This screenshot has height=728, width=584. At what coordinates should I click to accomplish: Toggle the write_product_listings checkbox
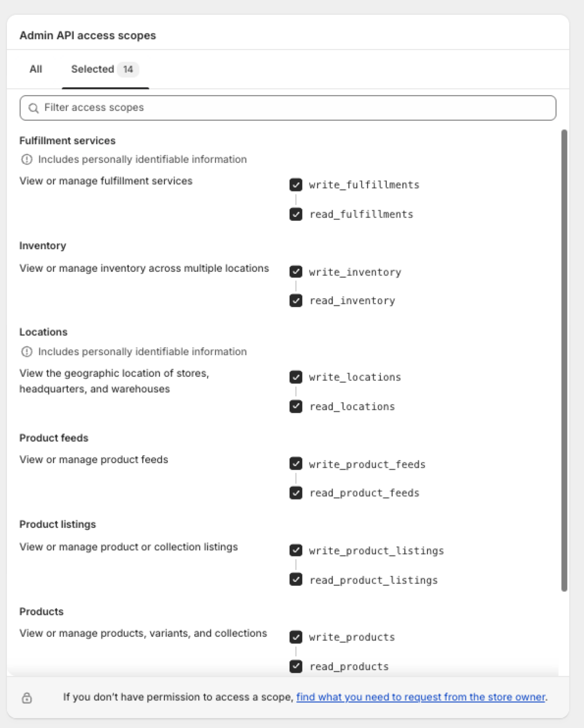pyautogui.click(x=296, y=550)
